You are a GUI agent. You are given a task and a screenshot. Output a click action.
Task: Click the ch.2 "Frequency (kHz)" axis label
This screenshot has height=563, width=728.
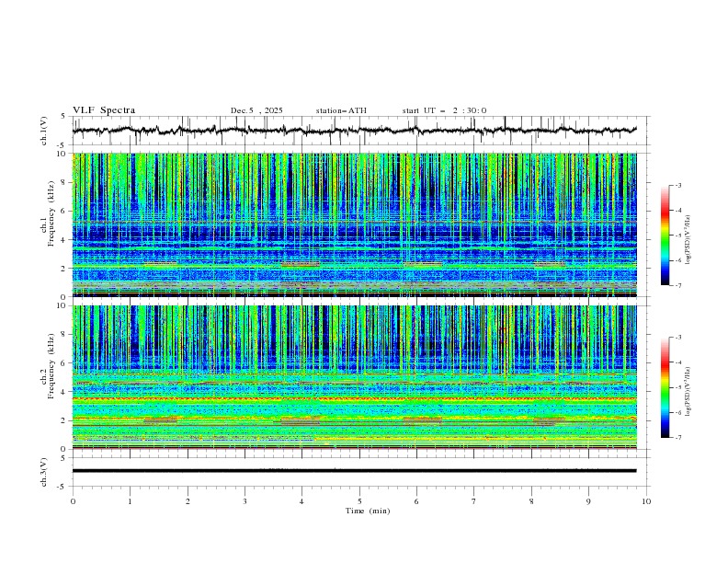click(51, 366)
